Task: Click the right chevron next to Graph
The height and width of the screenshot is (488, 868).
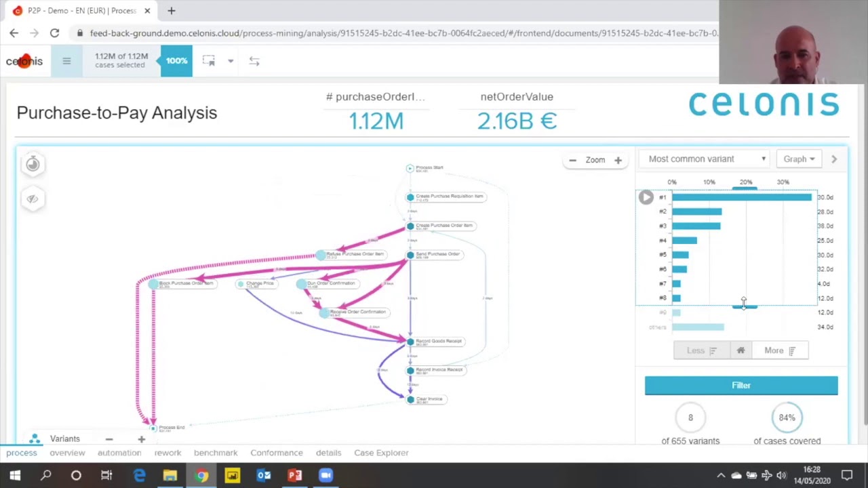Action: [834, 159]
